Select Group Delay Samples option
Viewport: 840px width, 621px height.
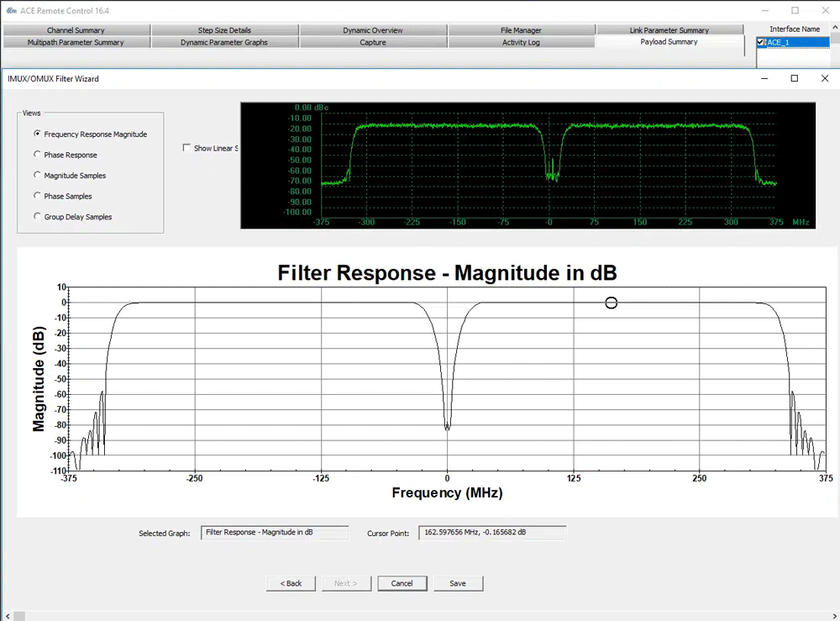(x=37, y=217)
